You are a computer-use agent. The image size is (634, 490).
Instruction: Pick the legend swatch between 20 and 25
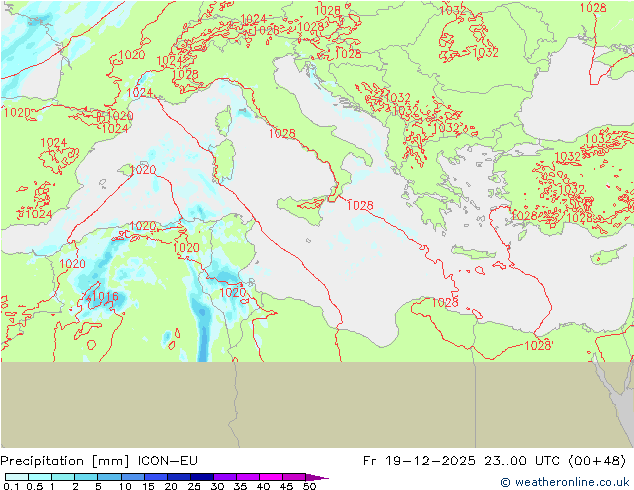tap(179, 477)
